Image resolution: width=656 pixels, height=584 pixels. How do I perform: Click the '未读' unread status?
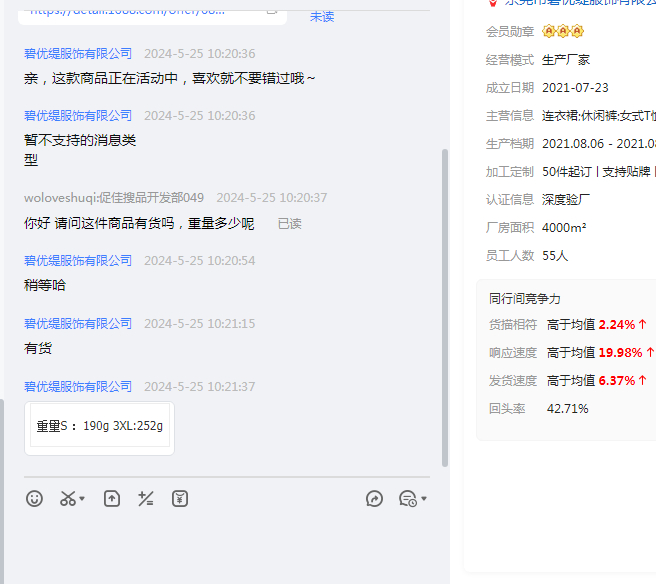[x=322, y=17]
